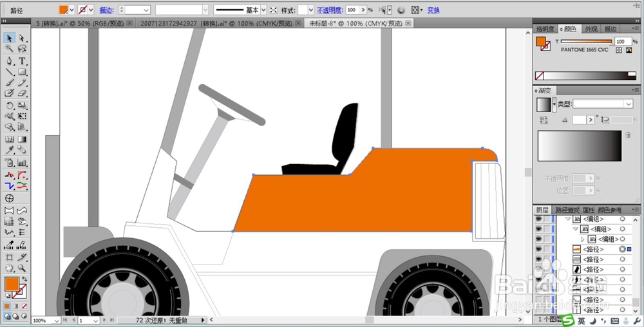Click the delete stop trash icon in Gradient panel
Viewport: 644px width, 327px height.
coord(627,135)
